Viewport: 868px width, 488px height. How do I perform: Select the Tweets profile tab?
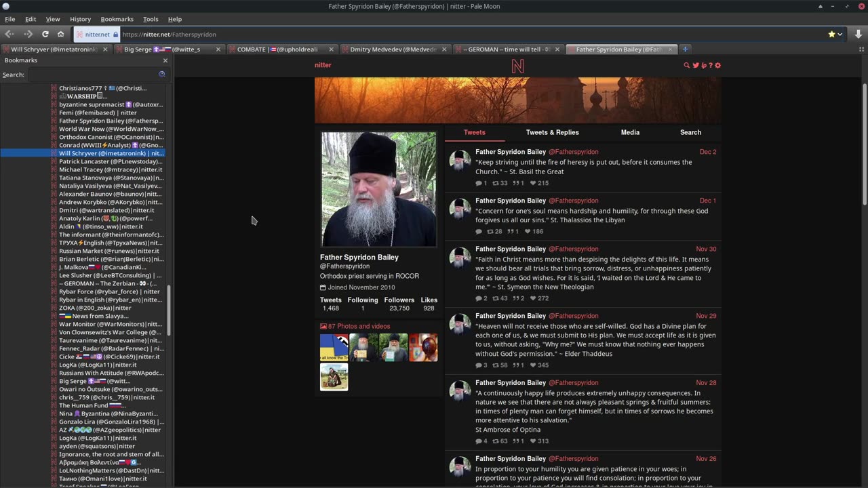coord(474,132)
